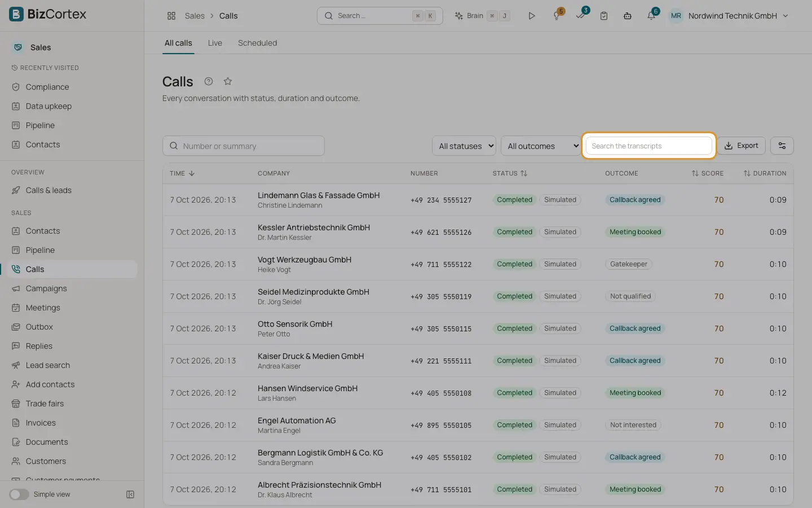Open Brain assistant in the top bar
This screenshot has height=508, width=812.
pos(482,16)
